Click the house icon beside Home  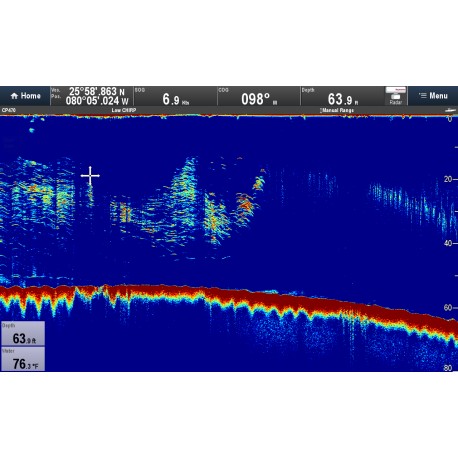(14, 96)
